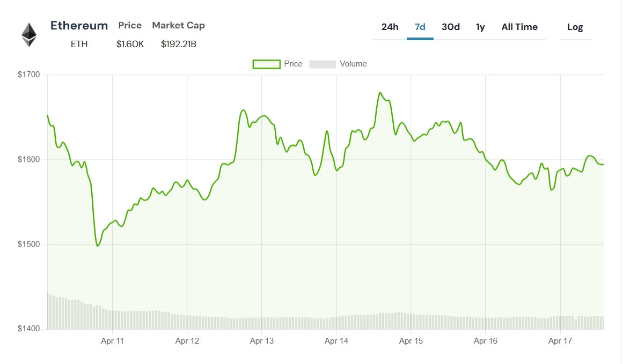Viewport: 623px width, 364px height.
Task: Toggle the Volume series legend
Action: point(338,64)
